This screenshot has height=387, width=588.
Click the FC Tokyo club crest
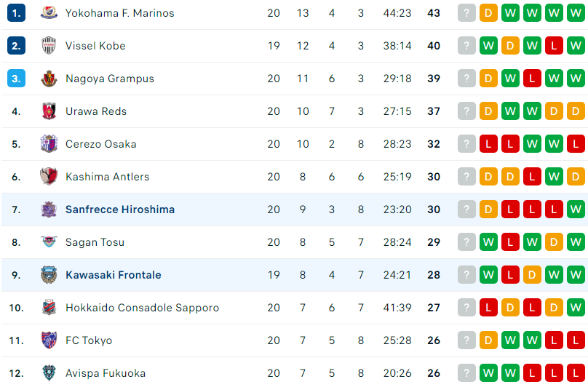click(x=49, y=340)
